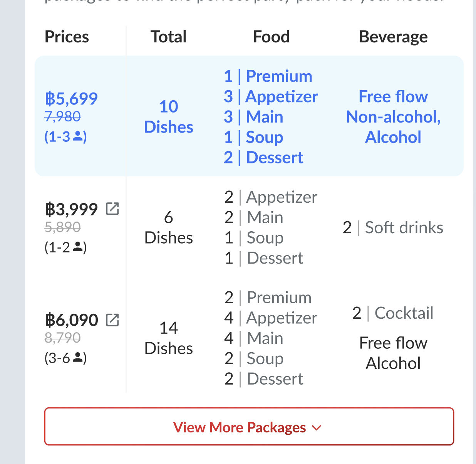Click the 2 Soft drinks beverage entry
The image size is (476, 464).
[x=393, y=227]
